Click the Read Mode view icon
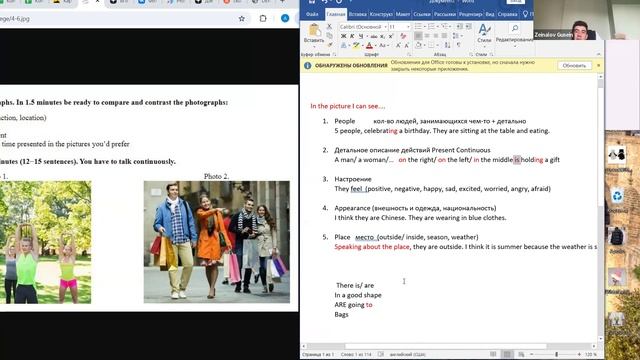640x360 pixels. (x=493, y=354)
